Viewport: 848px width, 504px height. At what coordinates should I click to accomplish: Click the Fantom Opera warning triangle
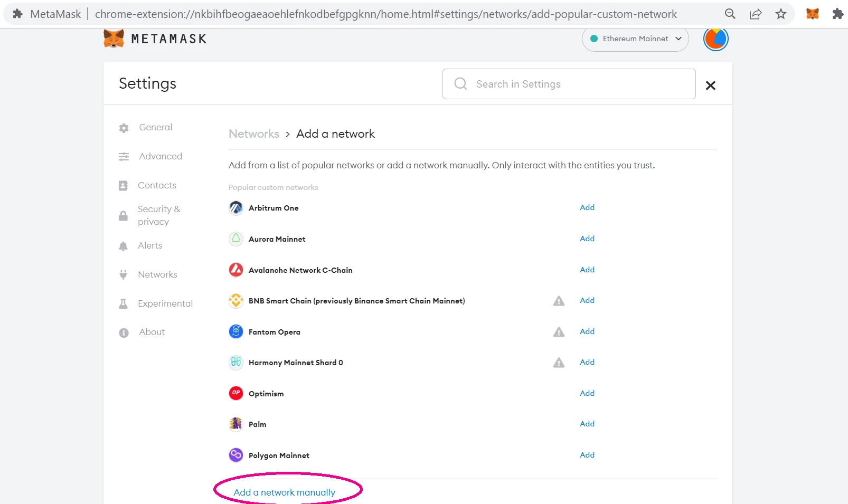(x=559, y=332)
